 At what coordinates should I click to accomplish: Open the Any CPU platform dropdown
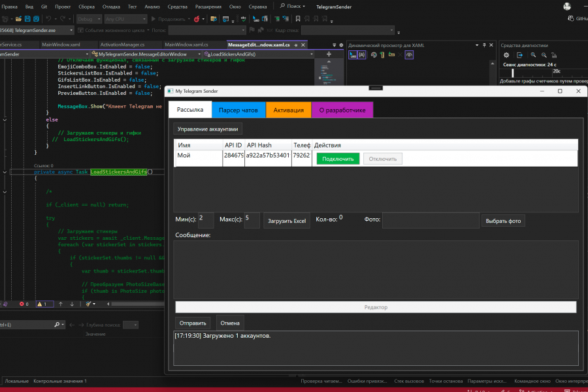125,19
